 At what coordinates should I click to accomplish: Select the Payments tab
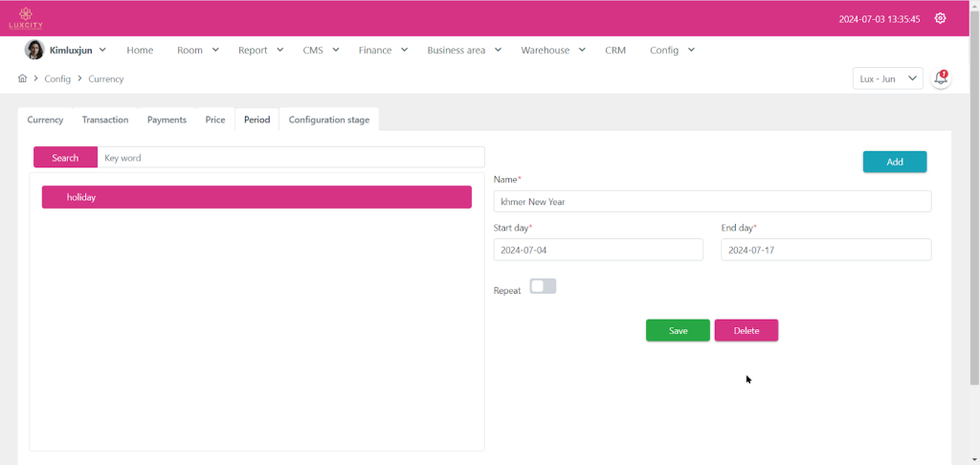click(167, 120)
